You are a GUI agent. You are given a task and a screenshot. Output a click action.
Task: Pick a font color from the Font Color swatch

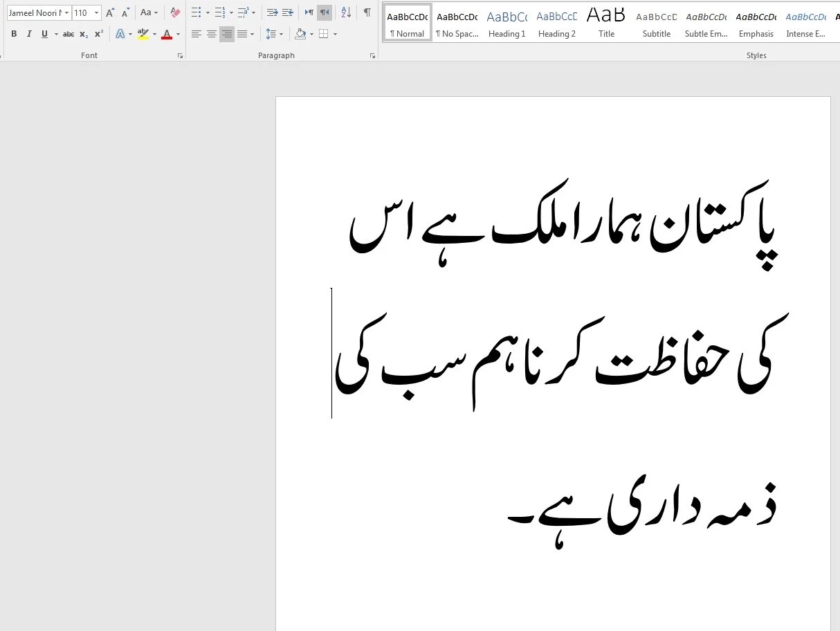click(167, 33)
